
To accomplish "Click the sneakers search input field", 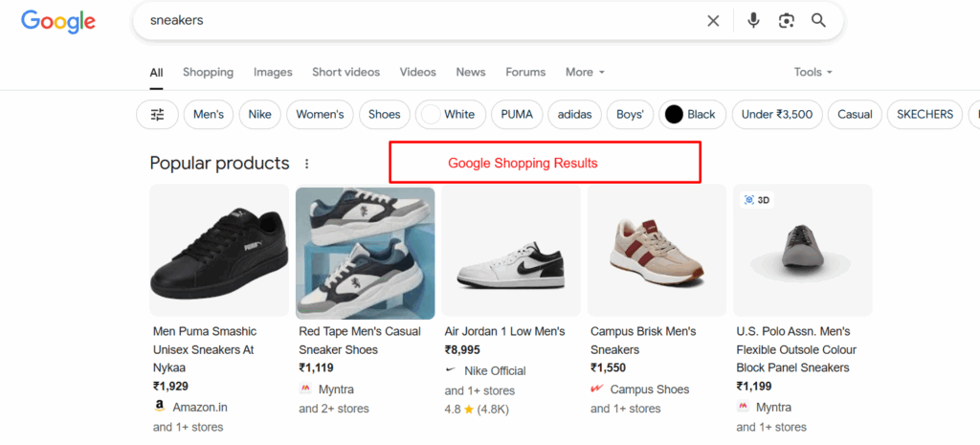I will pyautogui.click(x=419, y=21).
